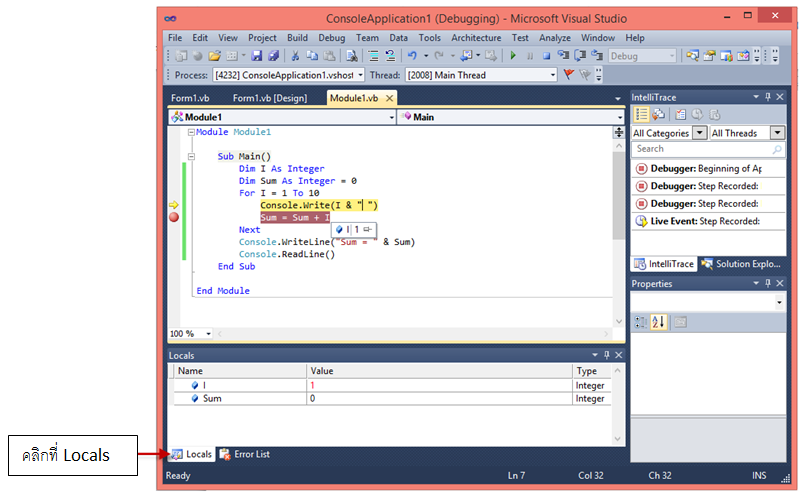Switch to the Error List tab
This screenshot has width=804, height=497.
coord(246,454)
